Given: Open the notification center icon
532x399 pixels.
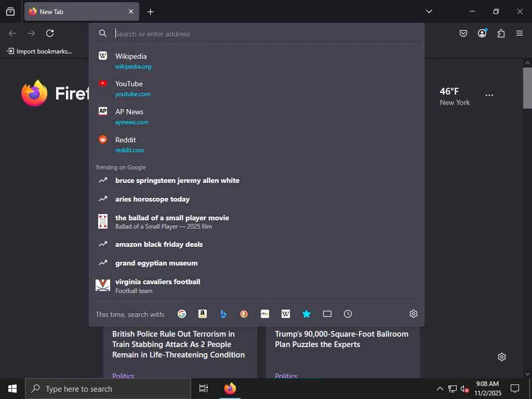Looking at the screenshot, I should point(515,389).
